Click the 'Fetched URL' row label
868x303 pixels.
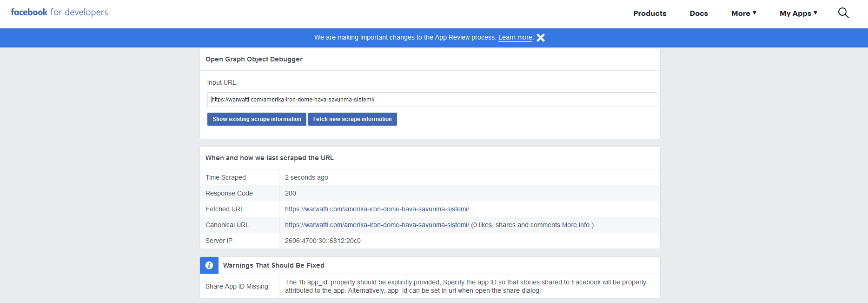[x=225, y=209]
